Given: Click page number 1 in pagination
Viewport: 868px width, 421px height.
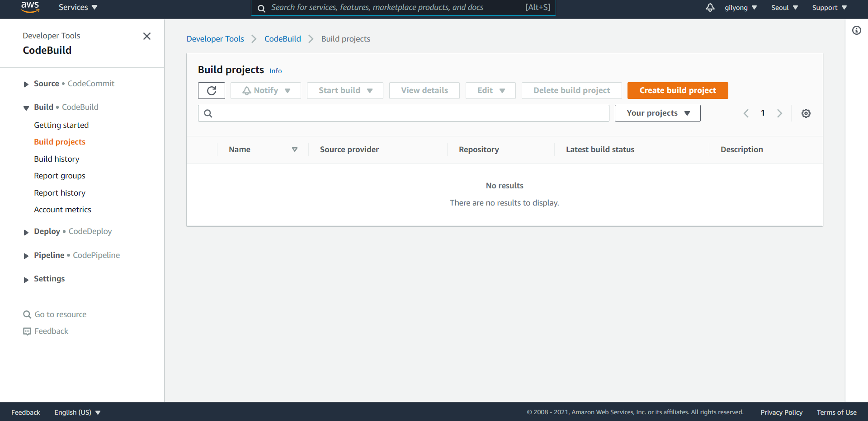Looking at the screenshot, I should point(763,113).
